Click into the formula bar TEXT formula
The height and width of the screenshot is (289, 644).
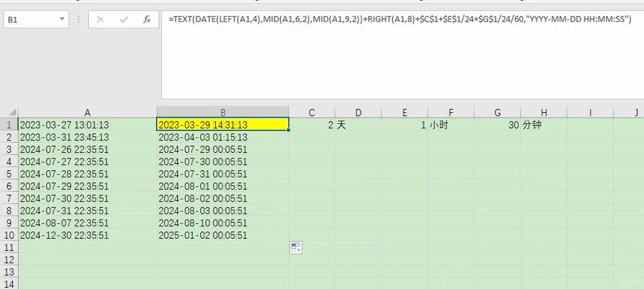pyautogui.click(x=399, y=20)
